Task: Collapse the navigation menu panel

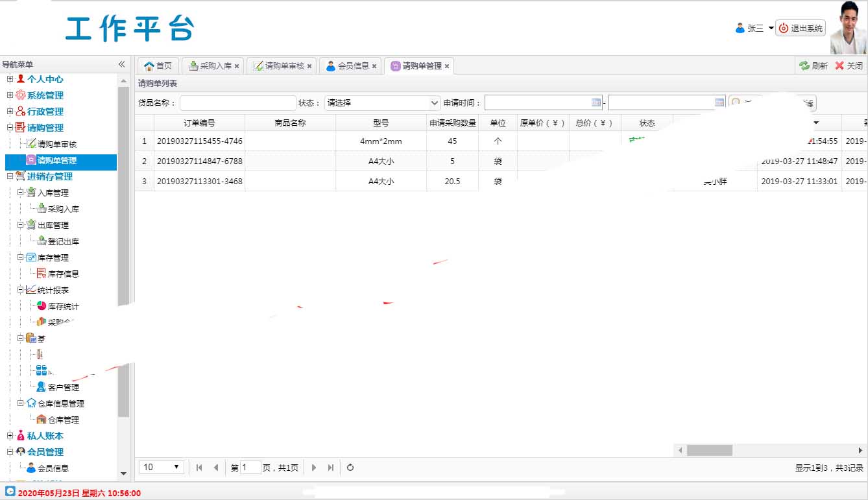Action: (121, 64)
